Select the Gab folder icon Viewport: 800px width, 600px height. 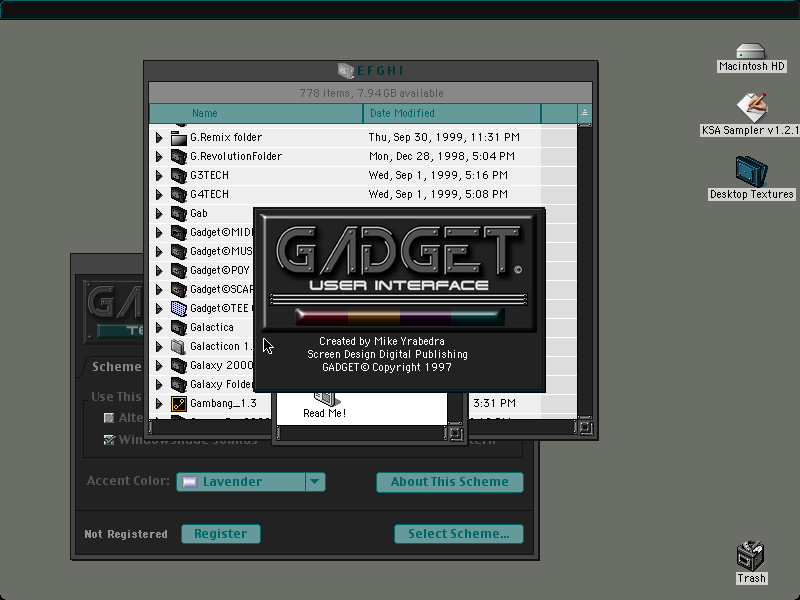[x=179, y=213]
